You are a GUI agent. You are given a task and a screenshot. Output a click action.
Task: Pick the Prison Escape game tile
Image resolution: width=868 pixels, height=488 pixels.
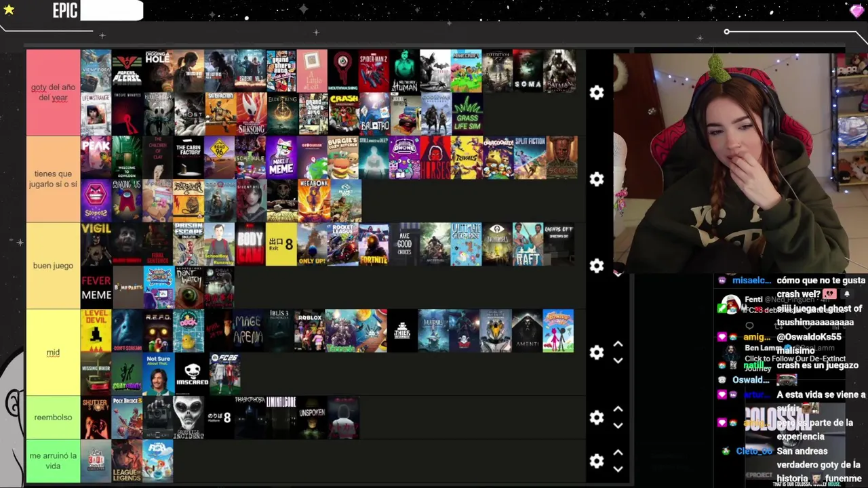point(189,244)
